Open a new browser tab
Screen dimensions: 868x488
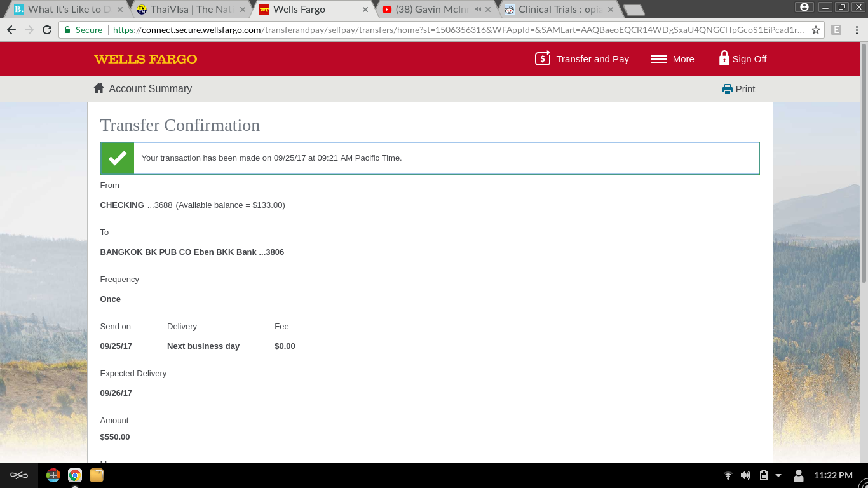tap(634, 10)
